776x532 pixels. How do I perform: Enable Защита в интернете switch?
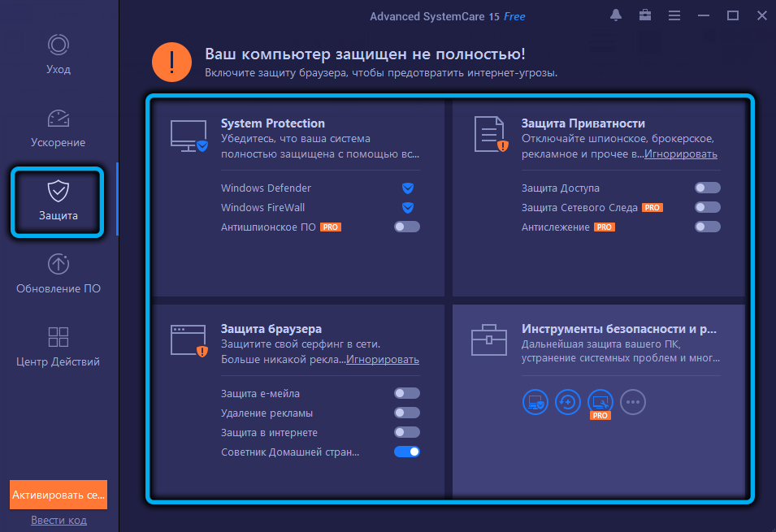[407, 432]
